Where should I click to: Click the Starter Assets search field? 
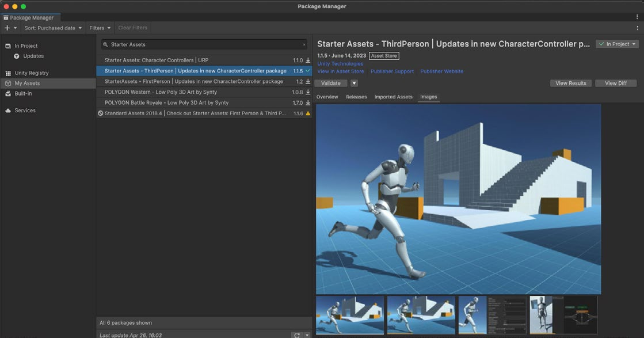[x=204, y=44]
